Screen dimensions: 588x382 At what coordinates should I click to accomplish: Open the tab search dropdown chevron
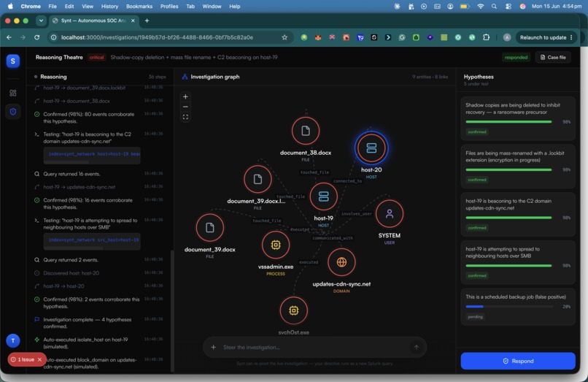pos(41,20)
